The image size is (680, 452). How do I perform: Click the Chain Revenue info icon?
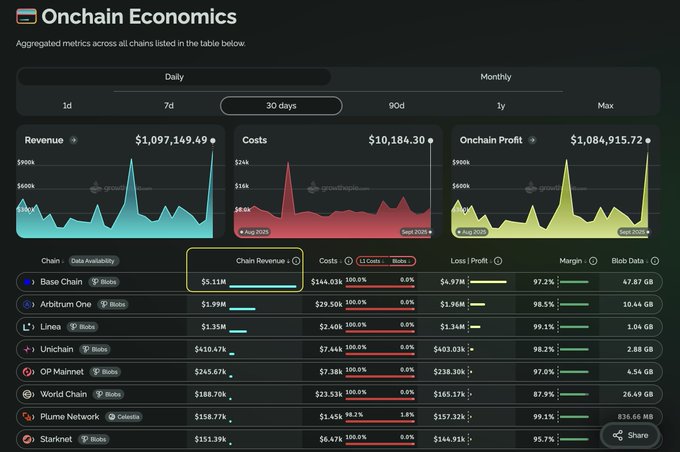296,261
